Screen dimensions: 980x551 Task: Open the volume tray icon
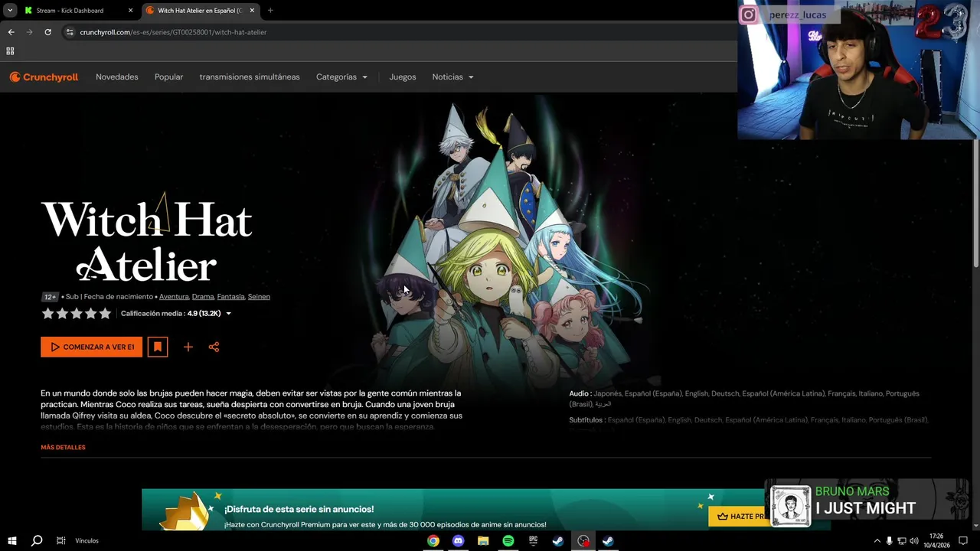[x=914, y=541]
